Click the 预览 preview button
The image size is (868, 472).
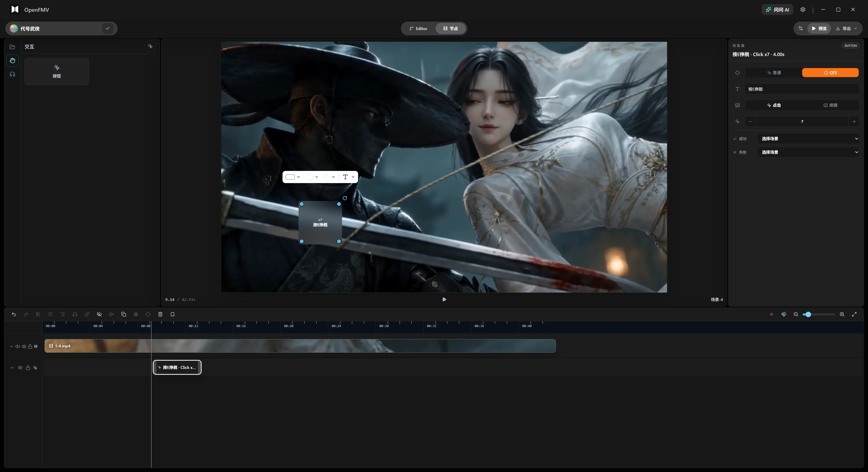point(819,28)
